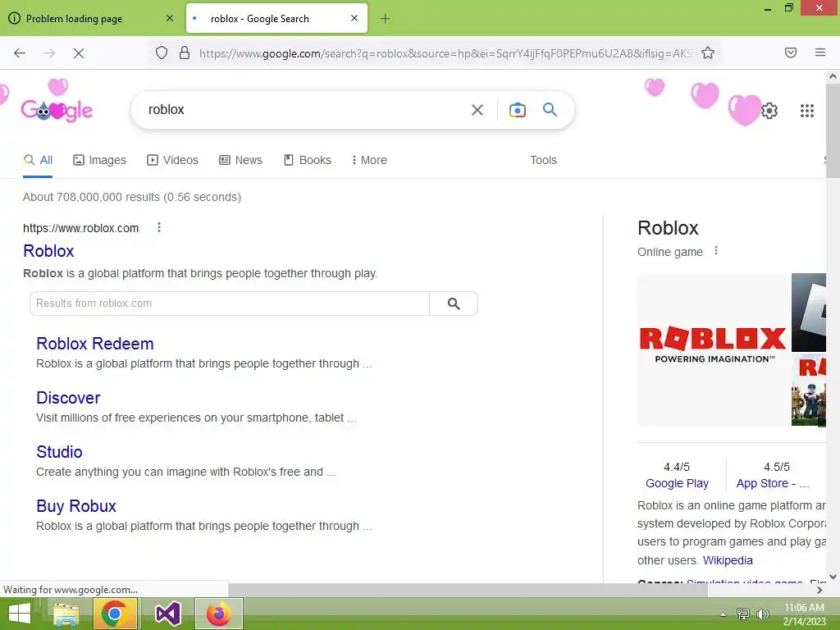This screenshot has width=840, height=630.
Task: Click the 'Results from roblox.com' search field
Action: [230, 304]
